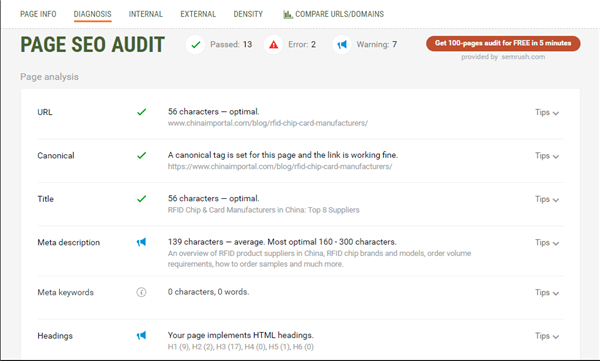Click the 'Headings' row label
Viewport: 600px width, 361px height.
coord(55,336)
